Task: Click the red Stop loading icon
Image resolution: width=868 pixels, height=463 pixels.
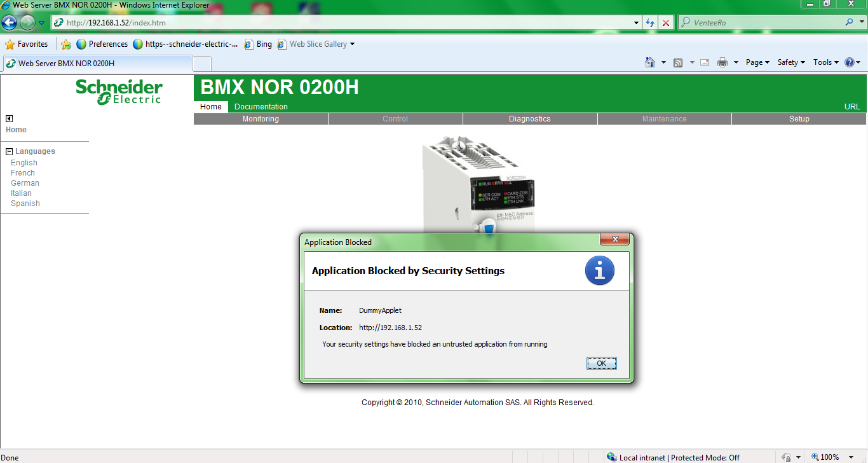Action: (666, 23)
